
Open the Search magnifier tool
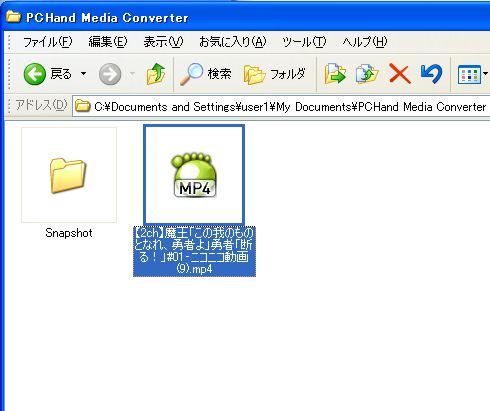coord(206,74)
